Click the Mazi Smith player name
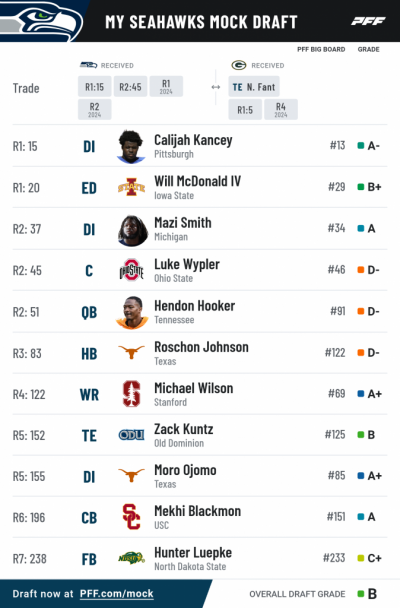 click(x=183, y=223)
